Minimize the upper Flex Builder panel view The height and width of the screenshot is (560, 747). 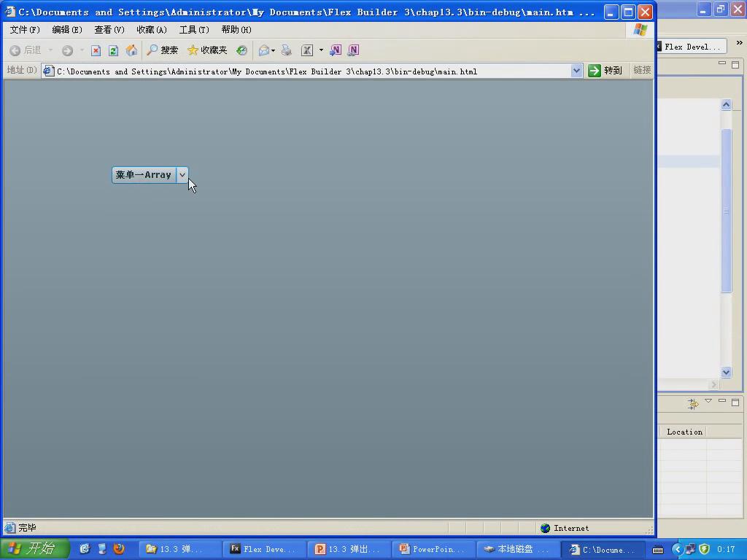click(x=722, y=63)
